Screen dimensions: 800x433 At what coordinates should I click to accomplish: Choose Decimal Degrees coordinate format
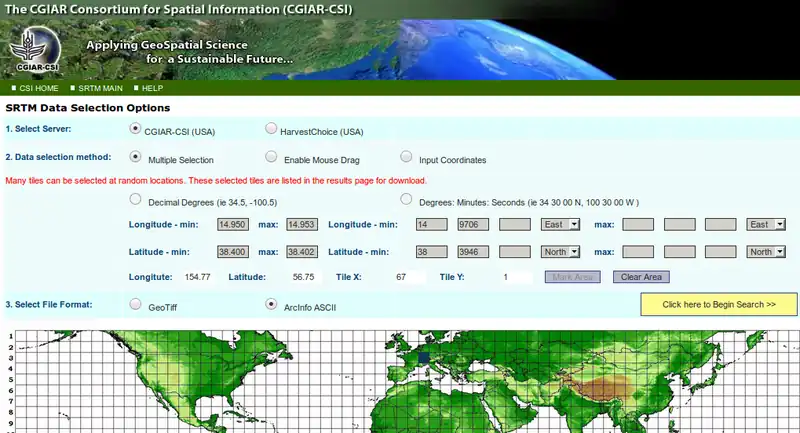coord(136,200)
